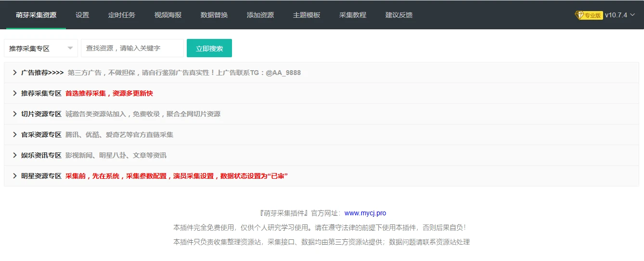The width and height of the screenshot is (644, 261).
Task: Expand the 切片资源专区 section
Action: [41, 114]
